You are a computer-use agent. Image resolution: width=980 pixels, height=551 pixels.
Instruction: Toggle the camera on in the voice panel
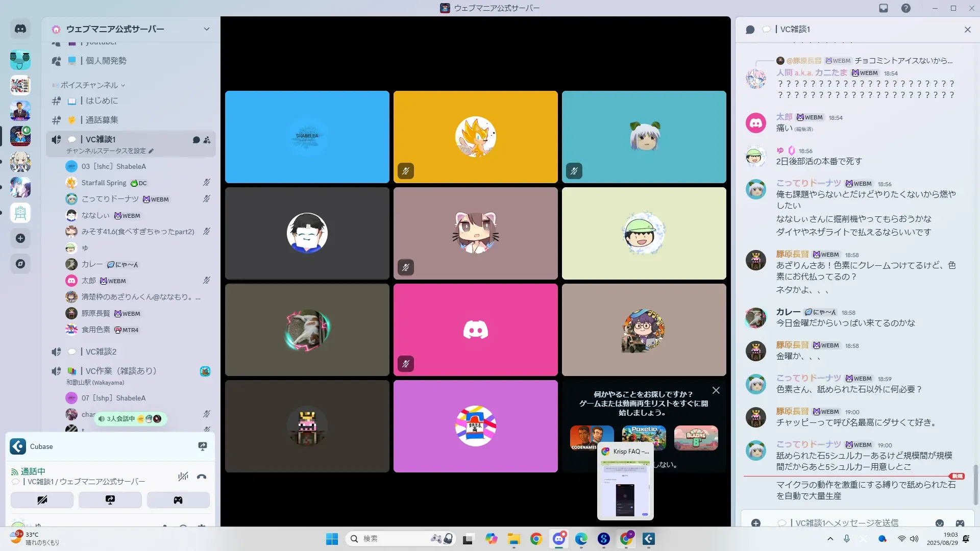[x=42, y=500]
